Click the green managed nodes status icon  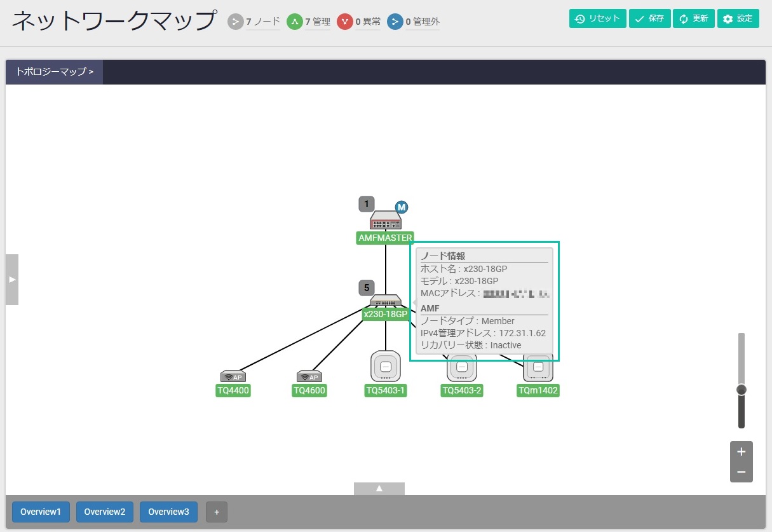click(295, 22)
